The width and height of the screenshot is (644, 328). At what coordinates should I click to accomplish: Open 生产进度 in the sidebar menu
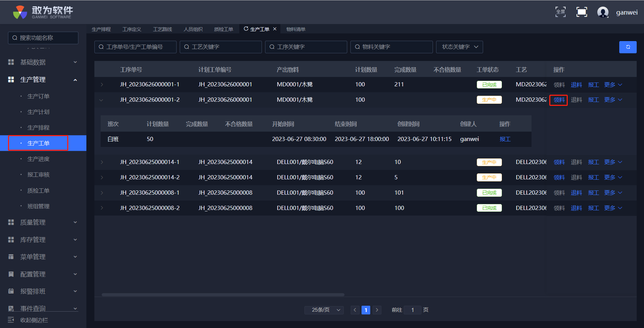[38, 159]
